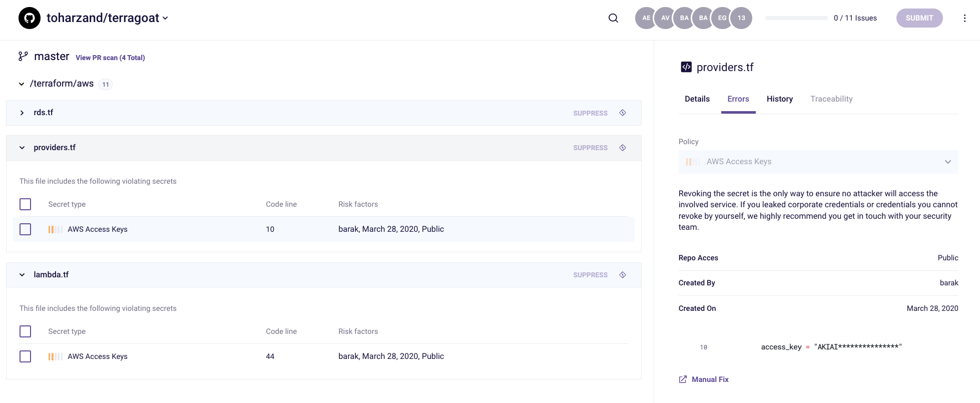
Task: Collapse the /terraform/aws folder
Action: coord(22,84)
